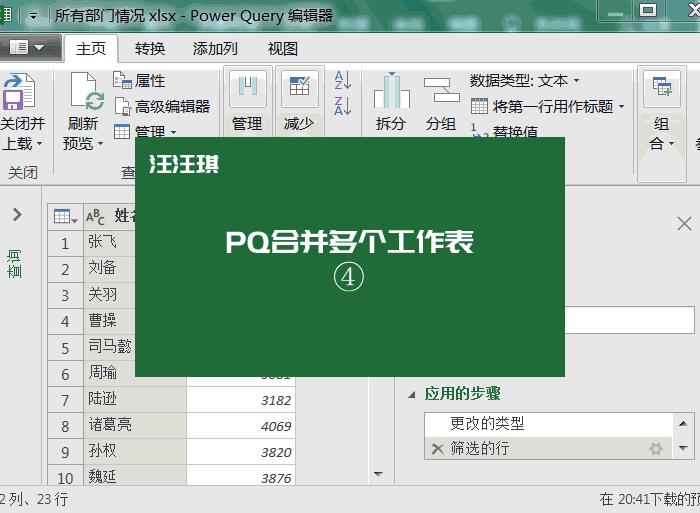The width and height of the screenshot is (700, 513).
Task: Open Use First Row as Headers dropdown arrow
Action: [x=621, y=106]
